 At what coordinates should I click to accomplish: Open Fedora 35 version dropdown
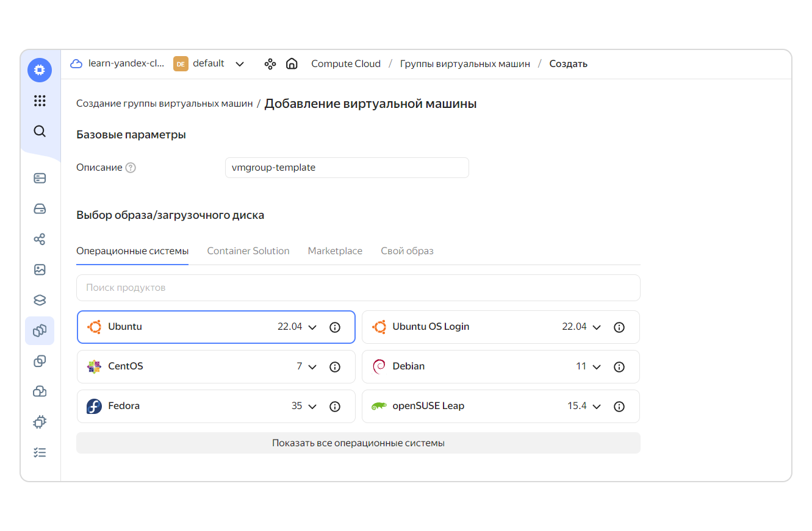click(304, 406)
